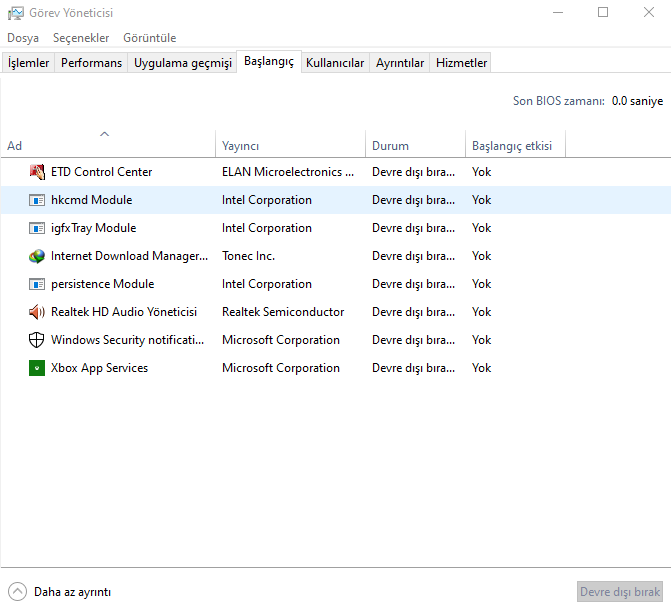Click Microsoft Corporation in the Windows Security row
This screenshot has height=608, width=671.
click(281, 340)
